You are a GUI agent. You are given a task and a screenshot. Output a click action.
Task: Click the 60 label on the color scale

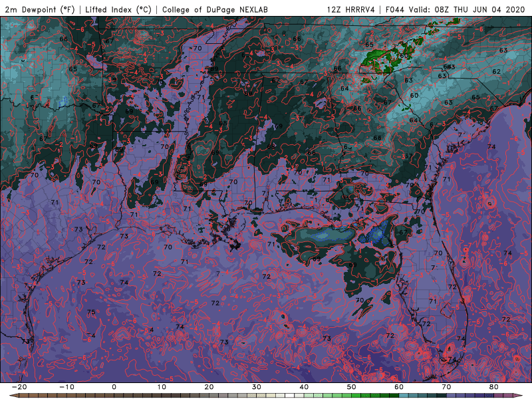(399, 387)
